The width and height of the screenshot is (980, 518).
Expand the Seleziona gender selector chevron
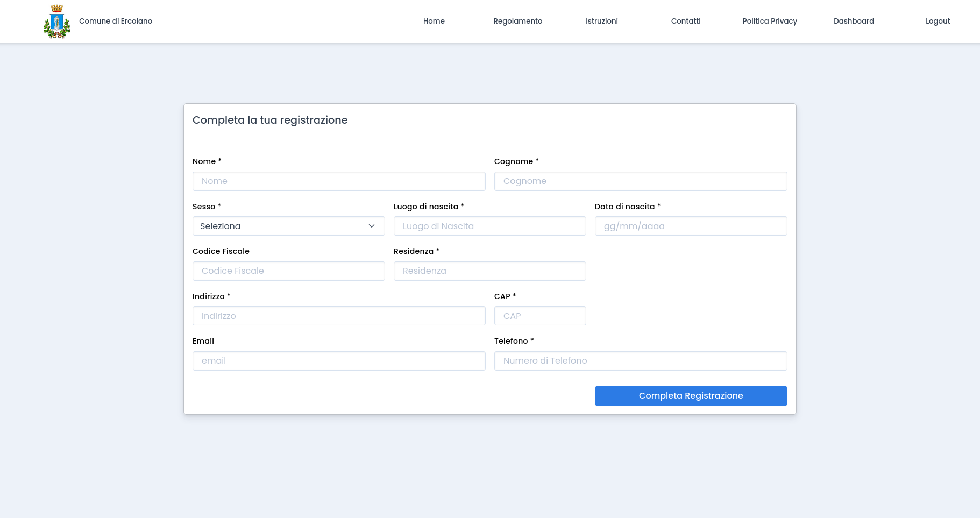click(371, 226)
